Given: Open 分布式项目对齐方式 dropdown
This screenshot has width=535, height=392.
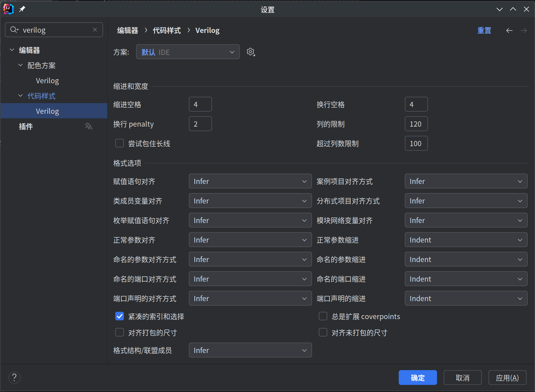Looking at the screenshot, I should pos(466,201).
